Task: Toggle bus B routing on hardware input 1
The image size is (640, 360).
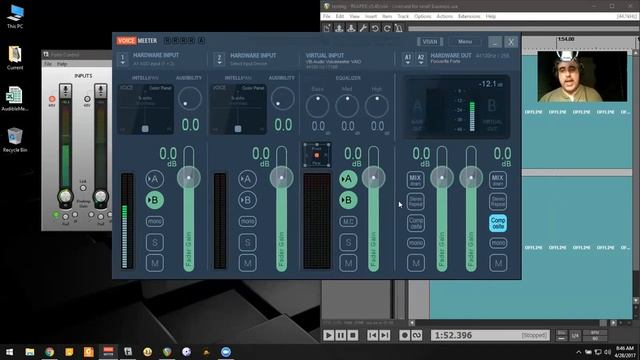Action: point(154,200)
